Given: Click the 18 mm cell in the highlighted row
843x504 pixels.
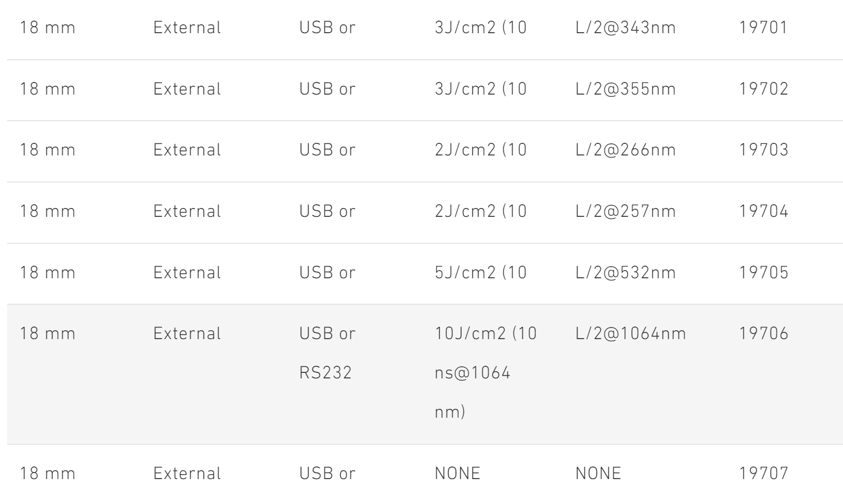Looking at the screenshot, I should 48,334.
